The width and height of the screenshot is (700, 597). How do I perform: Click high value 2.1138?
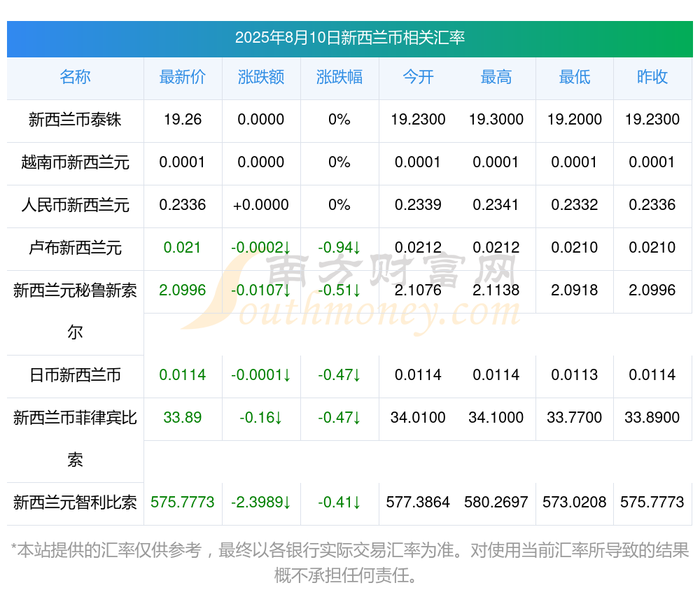[496, 290]
